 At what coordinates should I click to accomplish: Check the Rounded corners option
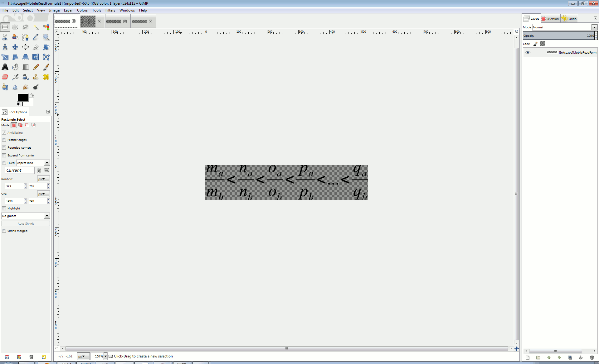[x=4, y=148]
